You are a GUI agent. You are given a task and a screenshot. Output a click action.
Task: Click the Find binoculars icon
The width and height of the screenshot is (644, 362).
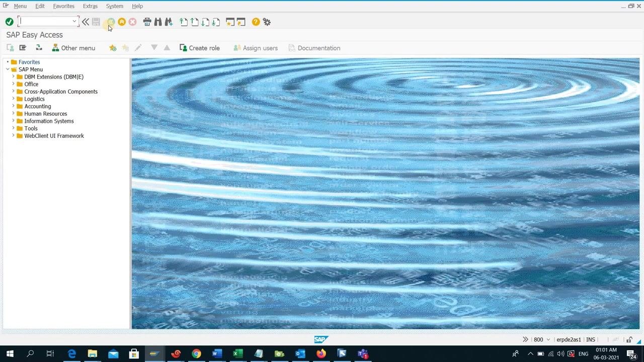158,22
